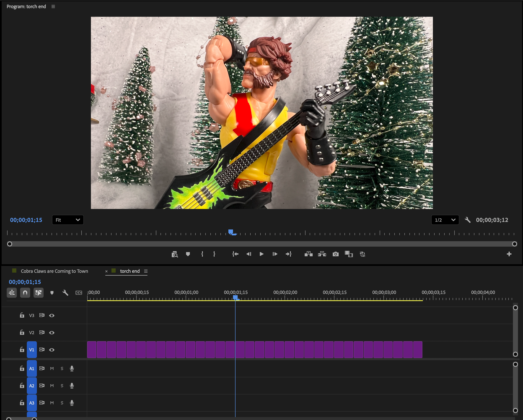This screenshot has width=523, height=420.
Task: Click the Button Editor plus icon
Action: click(509, 254)
